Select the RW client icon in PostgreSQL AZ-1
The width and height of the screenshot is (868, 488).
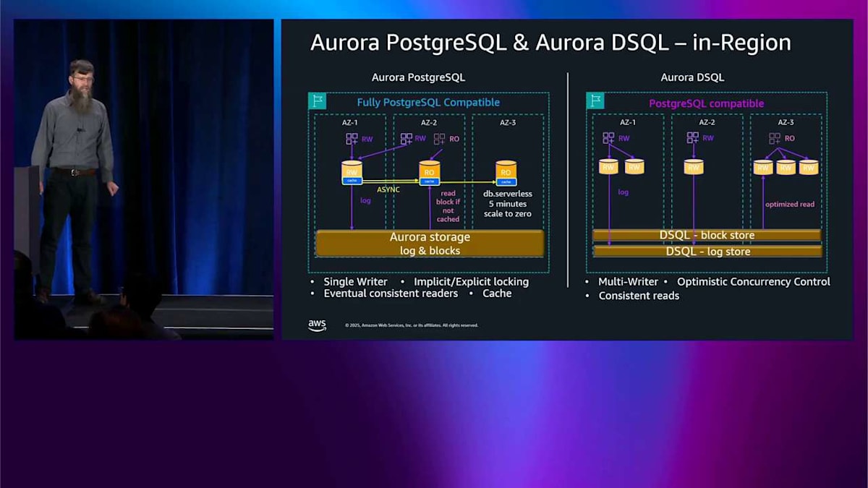click(x=352, y=139)
